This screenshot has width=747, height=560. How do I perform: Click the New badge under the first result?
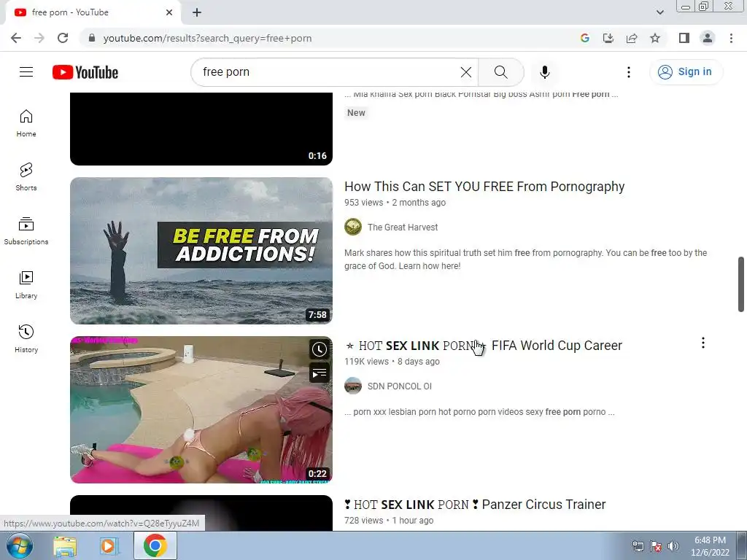pyautogui.click(x=356, y=113)
